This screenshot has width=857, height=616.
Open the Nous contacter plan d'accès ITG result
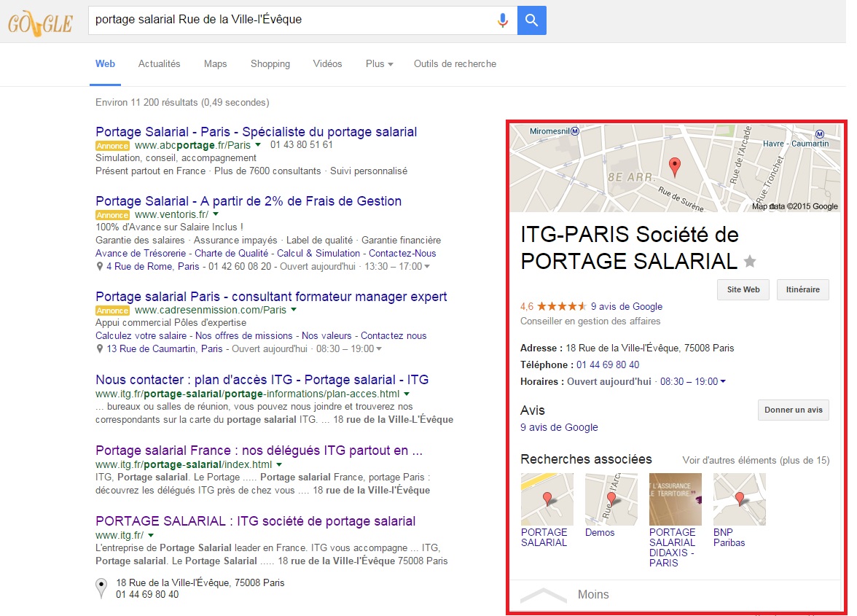262,380
